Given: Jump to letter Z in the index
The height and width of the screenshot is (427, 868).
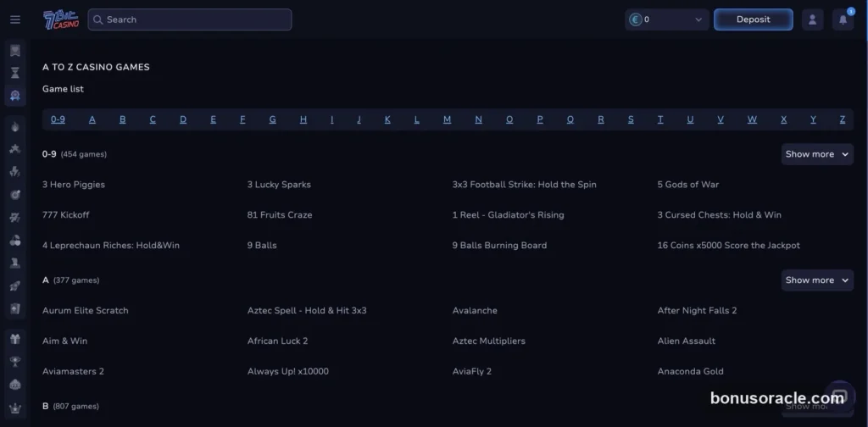Looking at the screenshot, I should 843,119.
